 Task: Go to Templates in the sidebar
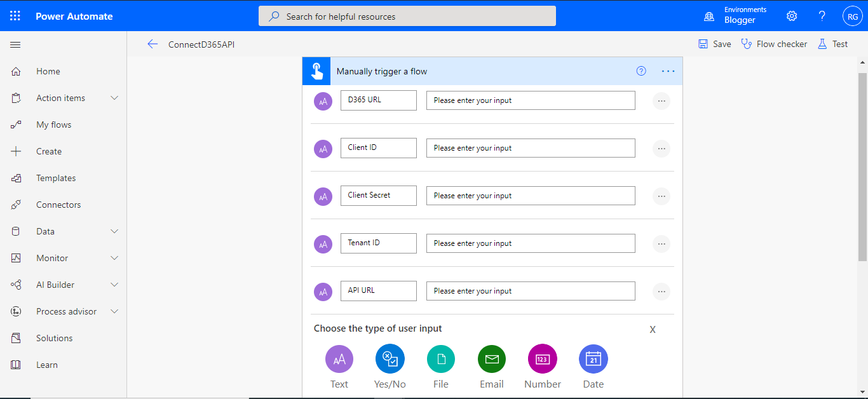click(57, 177)
